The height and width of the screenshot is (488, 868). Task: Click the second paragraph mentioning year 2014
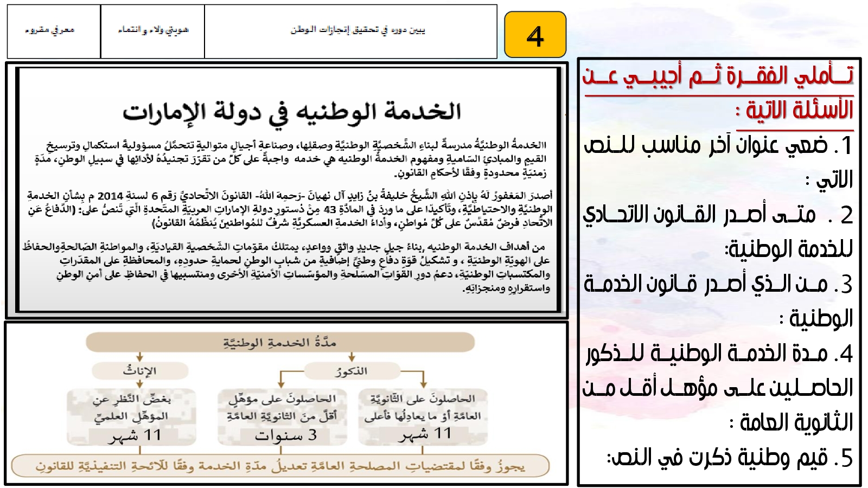[x=290, y=209]
